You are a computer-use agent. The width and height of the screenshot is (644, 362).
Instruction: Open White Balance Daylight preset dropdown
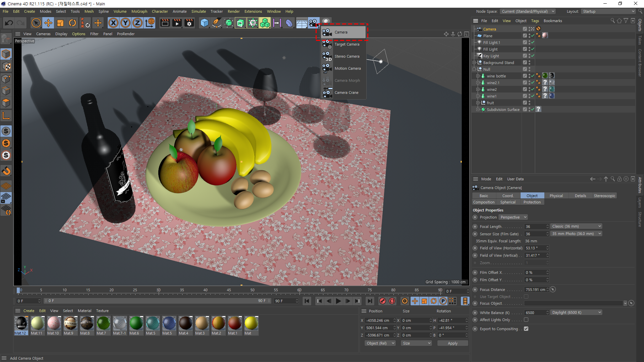pos(576,312)
